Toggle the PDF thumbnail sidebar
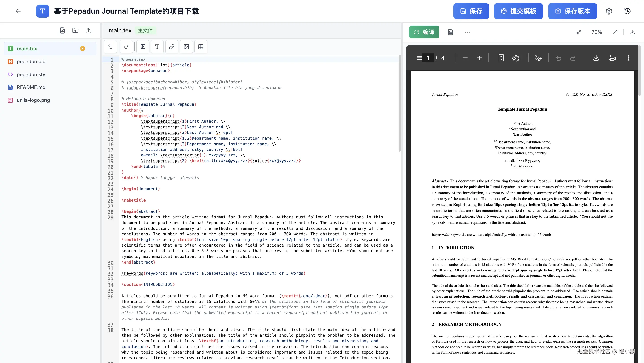 click(x=419, y=58)
